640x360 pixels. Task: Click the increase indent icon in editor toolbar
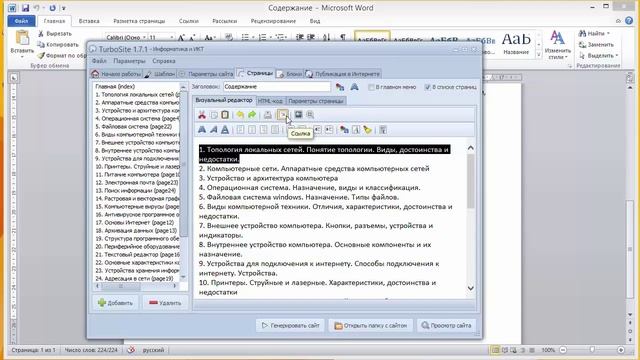[x=329, y=130]
